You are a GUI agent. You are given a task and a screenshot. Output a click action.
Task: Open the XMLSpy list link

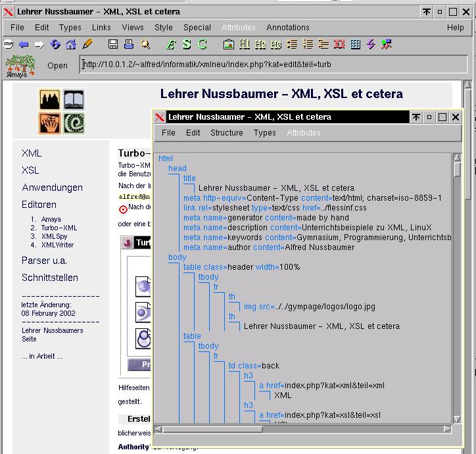(x=54, y=236)
